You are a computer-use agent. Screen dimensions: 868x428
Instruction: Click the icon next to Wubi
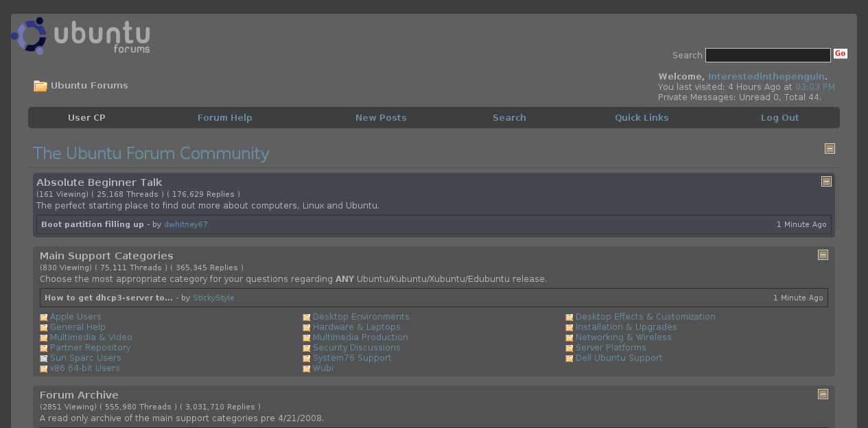coord(307,369)
